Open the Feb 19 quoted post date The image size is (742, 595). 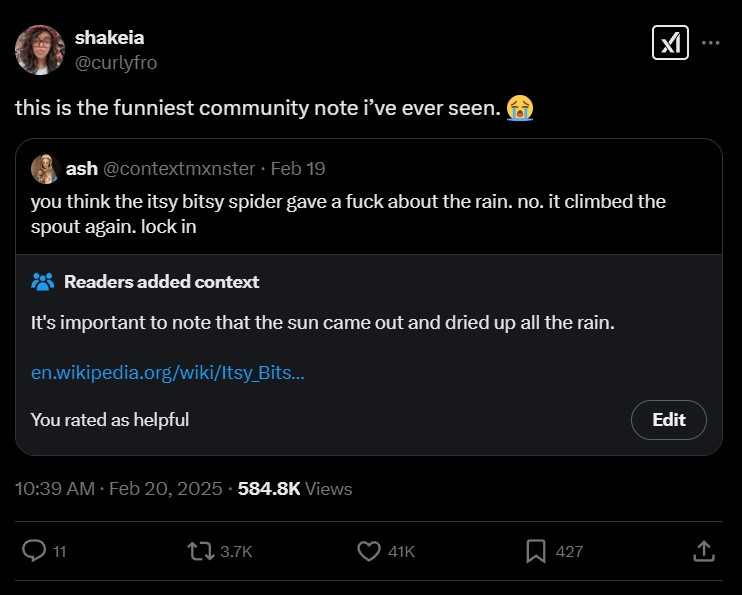click(x=298, y=169)
